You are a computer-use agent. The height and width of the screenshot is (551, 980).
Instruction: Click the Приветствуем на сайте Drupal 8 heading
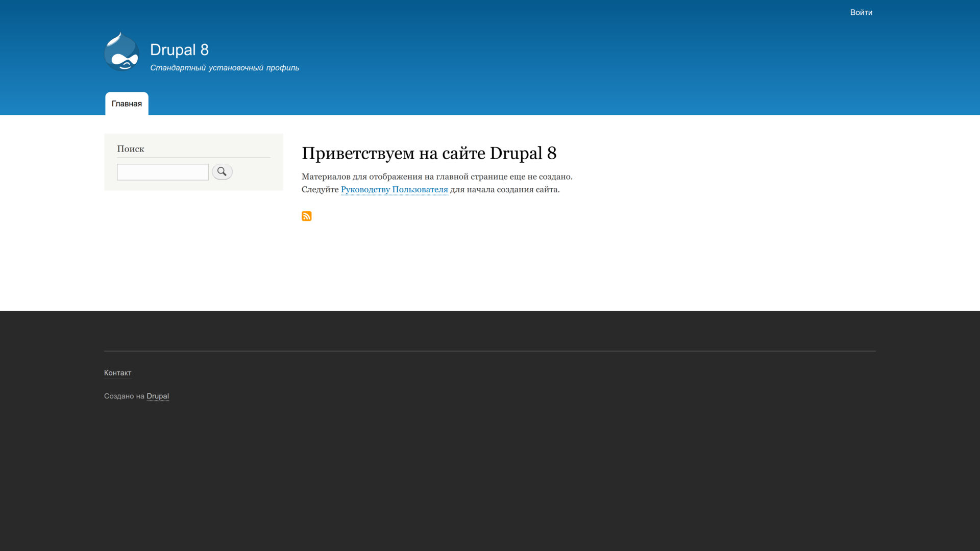(x=429, y=153)
